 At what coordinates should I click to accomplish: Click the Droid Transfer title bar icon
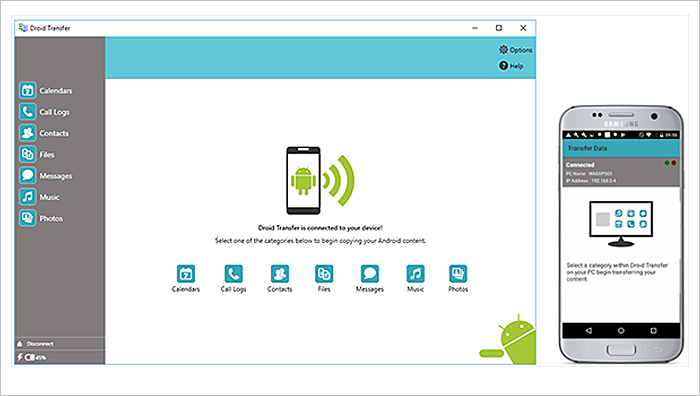tap(23, 28)
